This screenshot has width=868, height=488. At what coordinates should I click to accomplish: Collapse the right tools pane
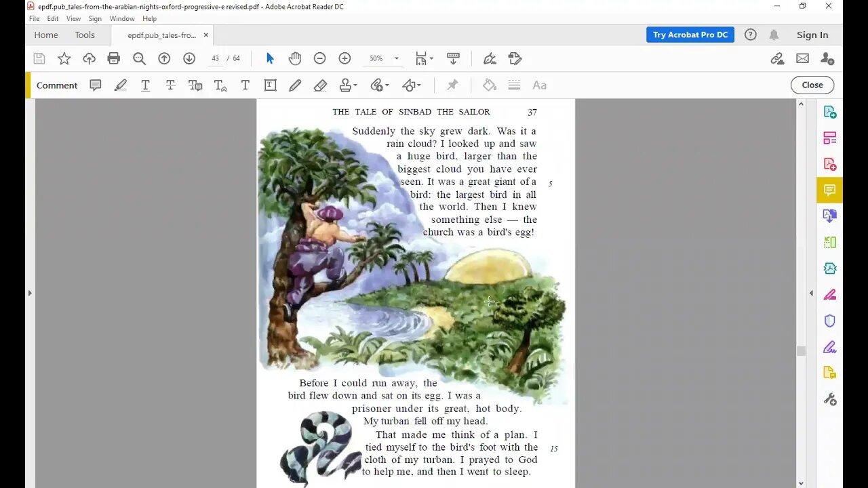[x=811, y=293]
